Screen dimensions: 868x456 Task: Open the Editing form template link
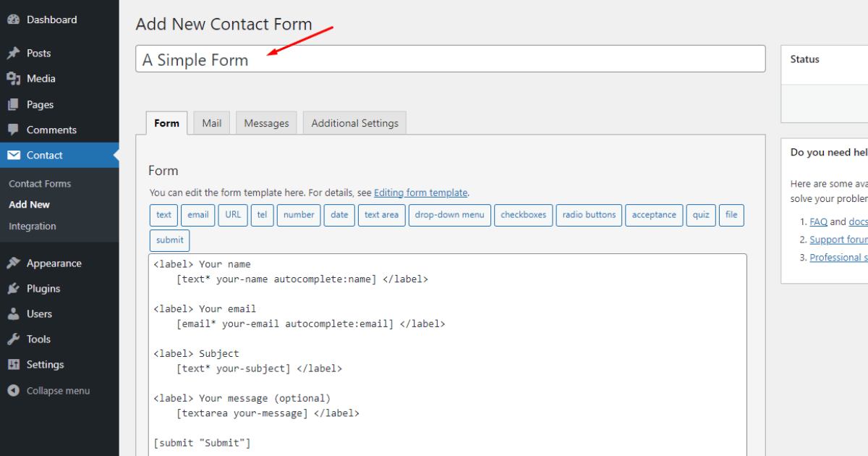(420, 193)
